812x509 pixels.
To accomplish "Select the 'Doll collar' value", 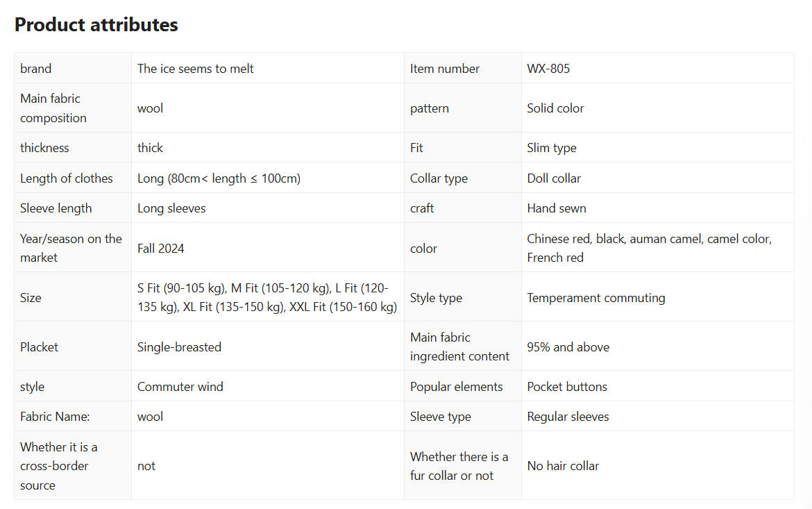I will tap(554, 178).
